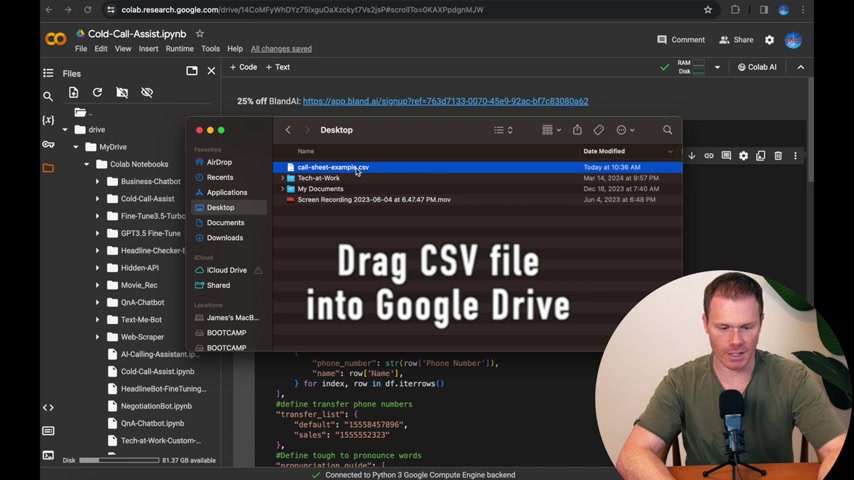The image size is (854, 480).
Task: Select iCloud Drive in Finder sidebar
Action: [227, 270]
